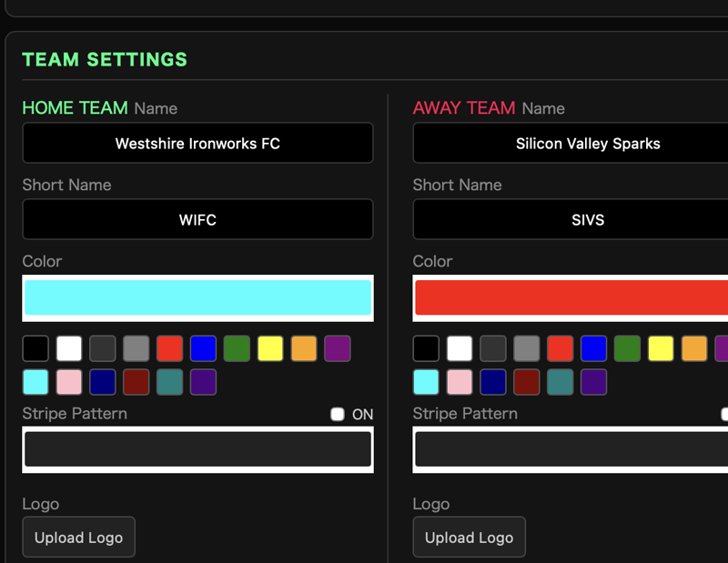Pick bright blue swatch for home team
This screenshot has width=728, height=563.
click(x=203, y=348)
